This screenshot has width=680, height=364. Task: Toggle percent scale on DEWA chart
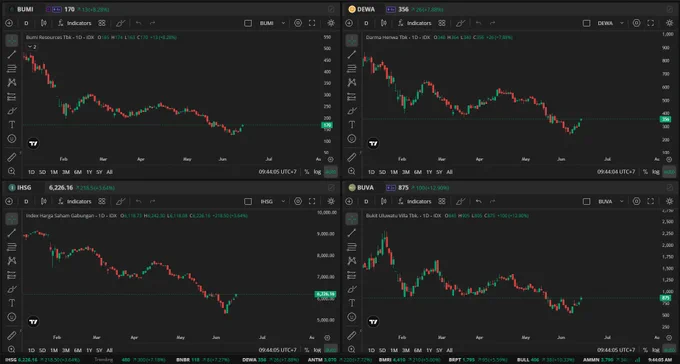(x=645, y=172)
